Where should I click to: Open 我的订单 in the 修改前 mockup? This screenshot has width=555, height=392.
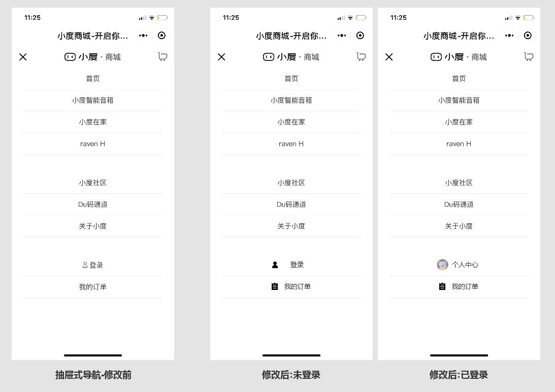coord(93,287)
